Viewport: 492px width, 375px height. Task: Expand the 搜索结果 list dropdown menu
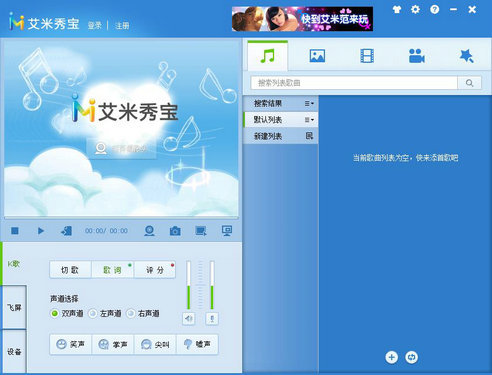click(x=309, y=103)
